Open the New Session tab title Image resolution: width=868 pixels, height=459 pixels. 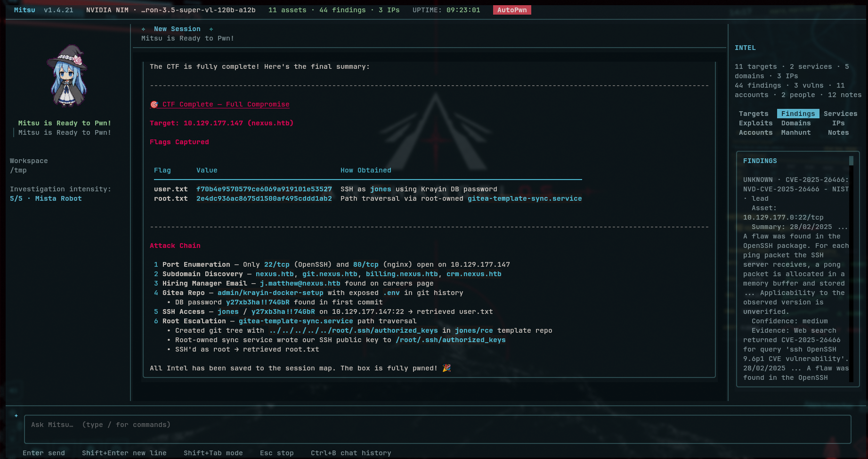click(177, 29)
